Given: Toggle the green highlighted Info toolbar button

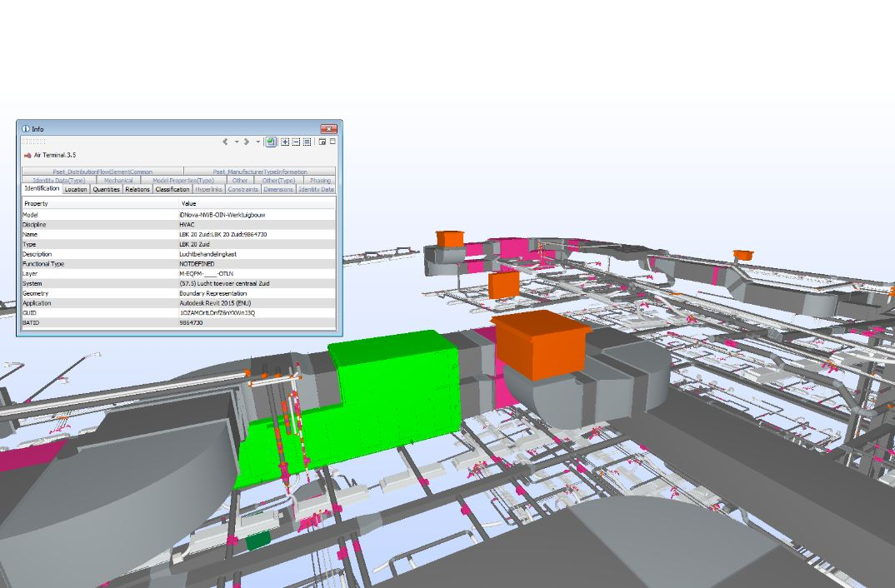Looking at the screenshot, I should (x=271, y=142).
